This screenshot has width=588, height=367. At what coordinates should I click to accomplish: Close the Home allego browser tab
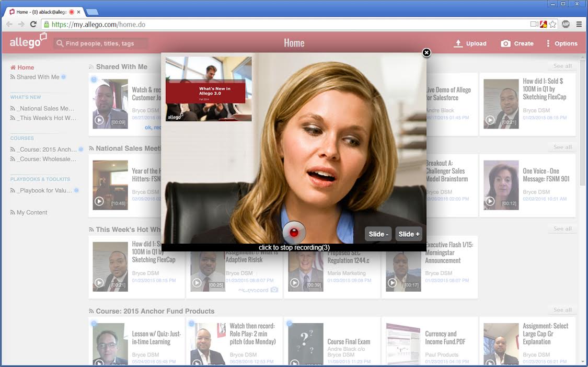pos(79,12)
